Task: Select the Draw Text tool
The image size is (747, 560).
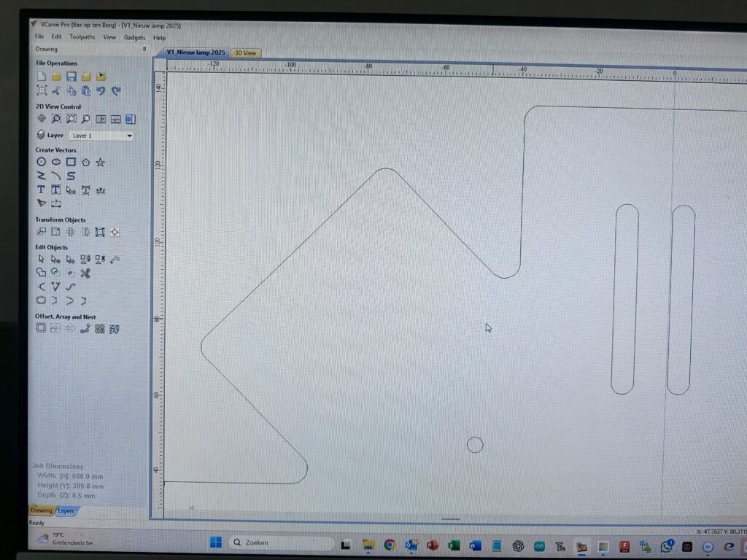Action: [42, 190]
